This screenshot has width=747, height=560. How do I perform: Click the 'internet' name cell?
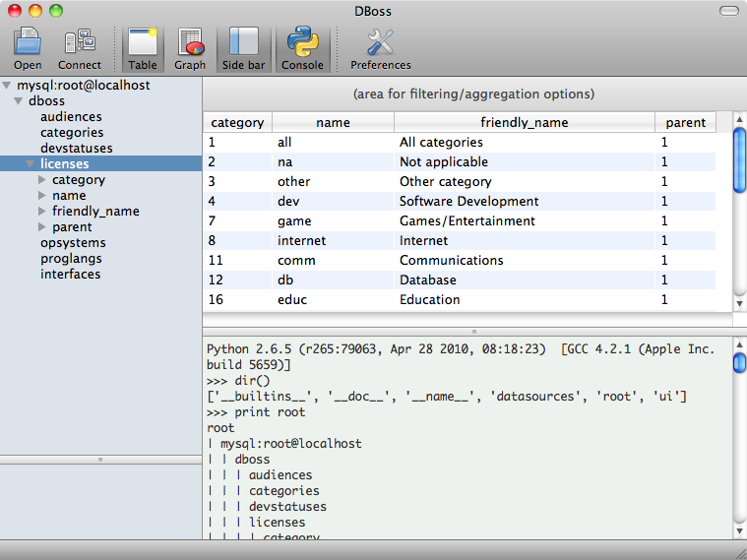pos(333,241)
